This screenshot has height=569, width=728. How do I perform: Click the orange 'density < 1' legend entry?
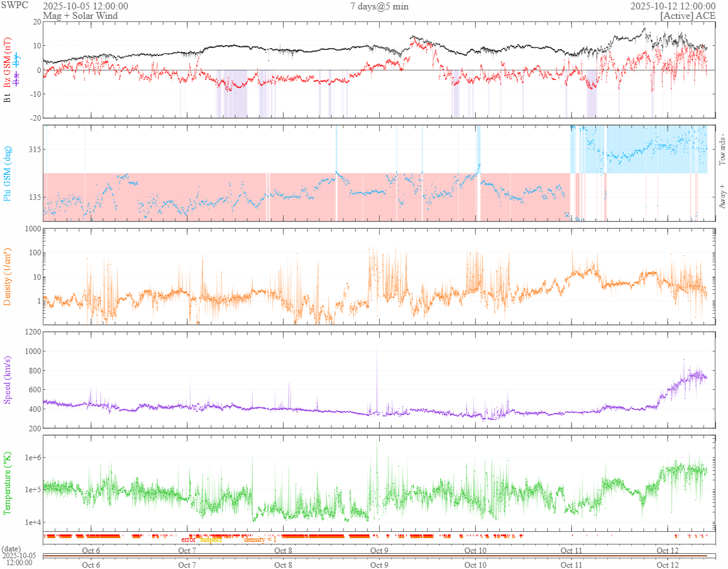point(260,539)
